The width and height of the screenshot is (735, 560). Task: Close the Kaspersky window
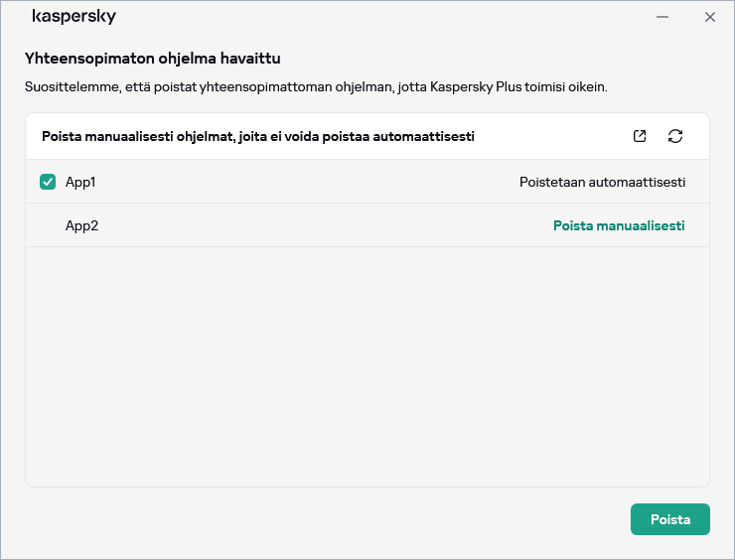709,17
